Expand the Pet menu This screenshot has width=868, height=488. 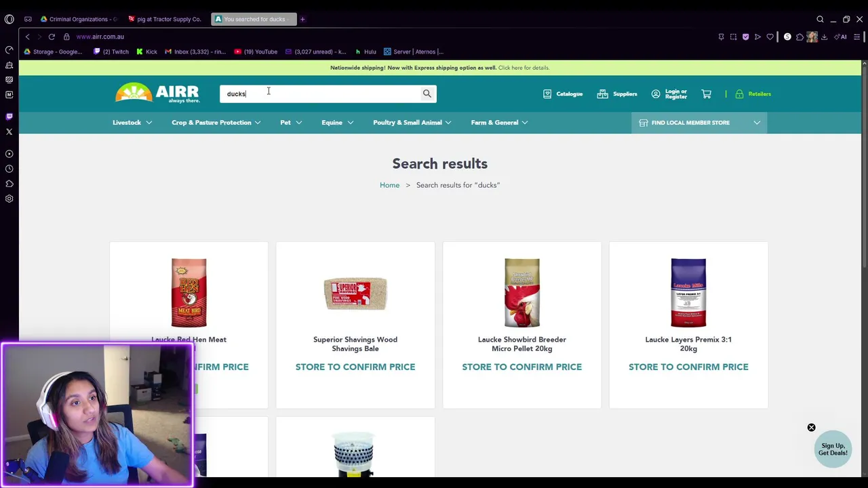291,123
